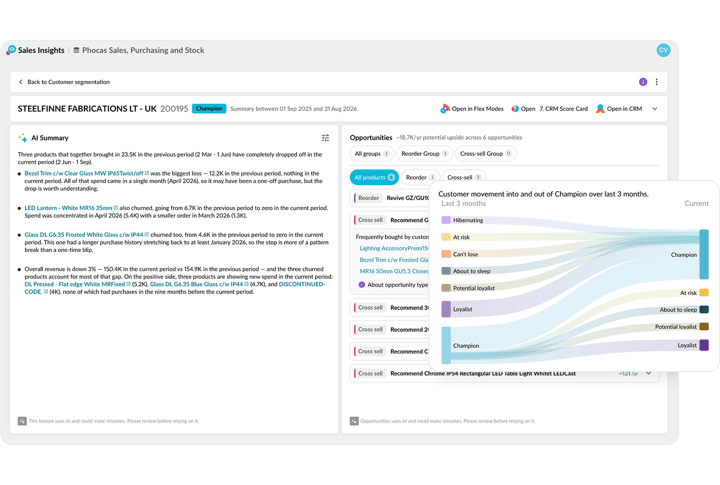This screenshot has height=485, width=720.
Task: Click the database icon before Phocas Sales
Action: 76,50
